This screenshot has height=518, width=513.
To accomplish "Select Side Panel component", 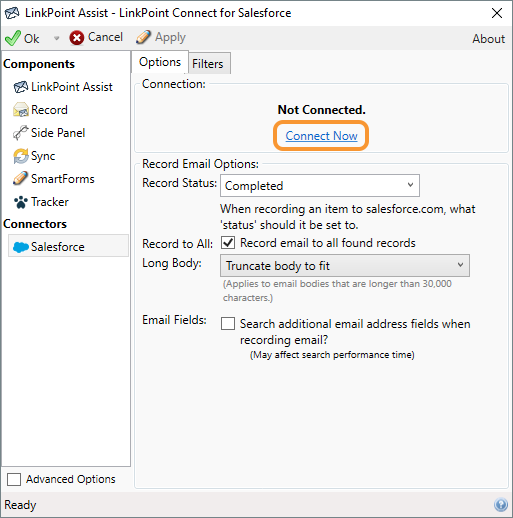I will click(x=58, y=133).
